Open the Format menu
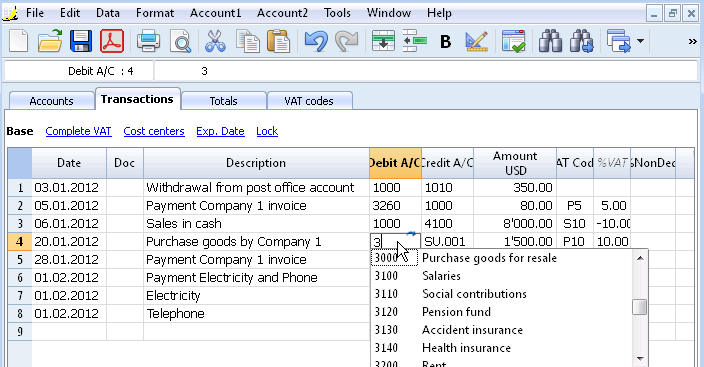Viewport: 704px width, 367px height. (x=155, y=13)
